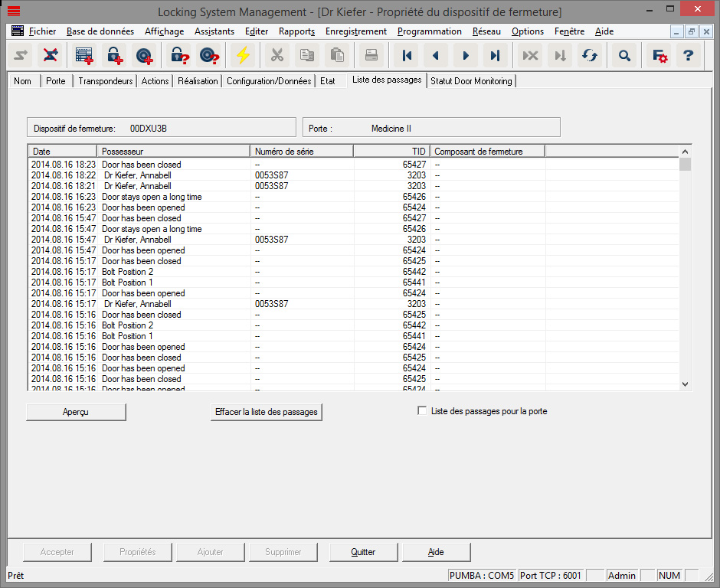Click the read lock icon with question mark
720x588 pixels.
179,55
